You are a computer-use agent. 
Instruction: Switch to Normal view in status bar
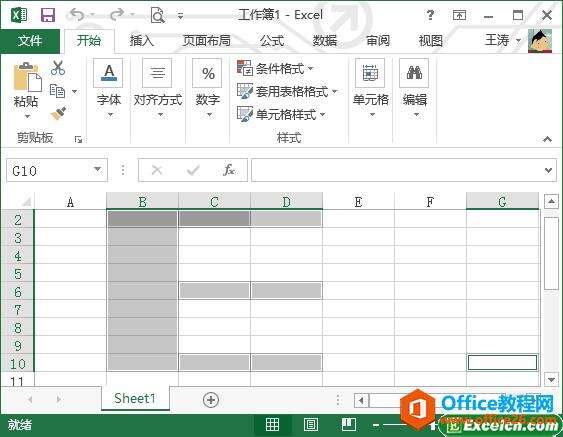(x=272, y=425)
